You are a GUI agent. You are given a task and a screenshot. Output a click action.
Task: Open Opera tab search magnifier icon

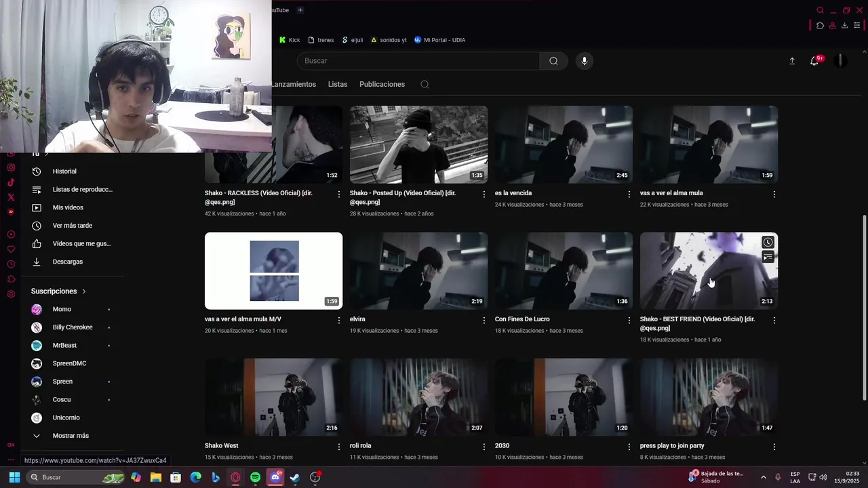click(x=820, y=10)
